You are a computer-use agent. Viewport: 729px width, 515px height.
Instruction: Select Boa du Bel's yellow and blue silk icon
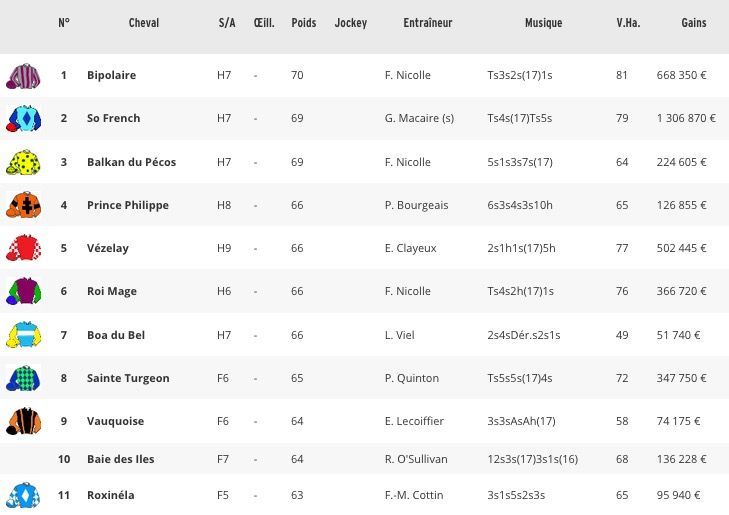click(23, 335)
